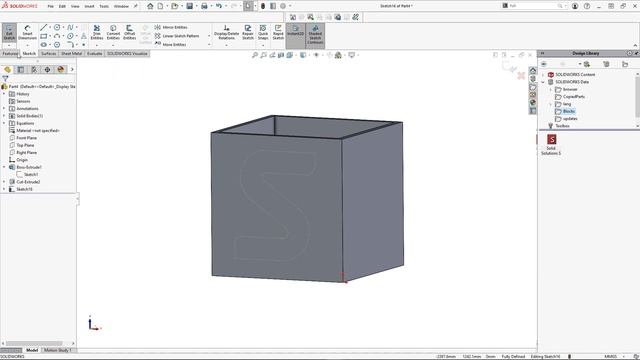
Task: Switch to the Surfaces ribbon tab
Action: [x=49, y=53]
